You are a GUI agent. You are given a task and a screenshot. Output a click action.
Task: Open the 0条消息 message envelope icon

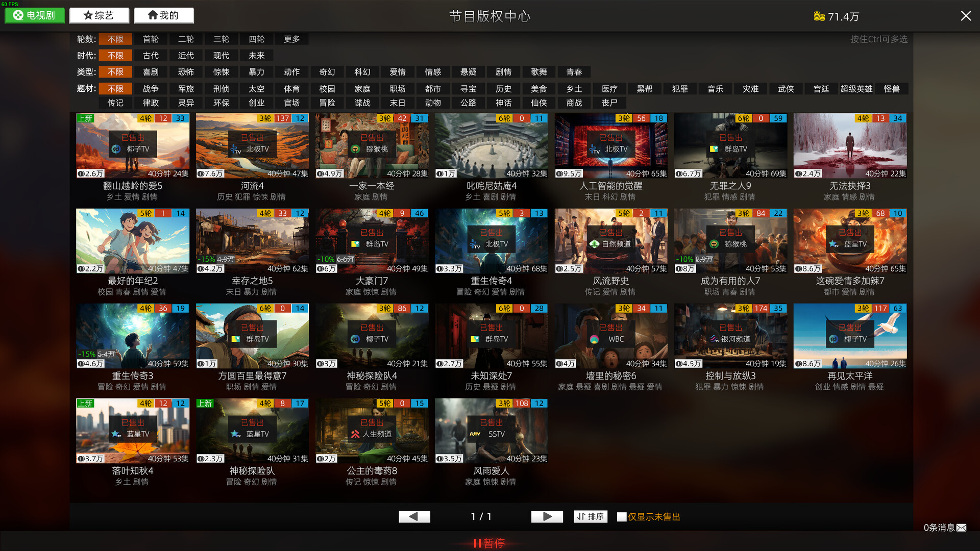point(963,528)
